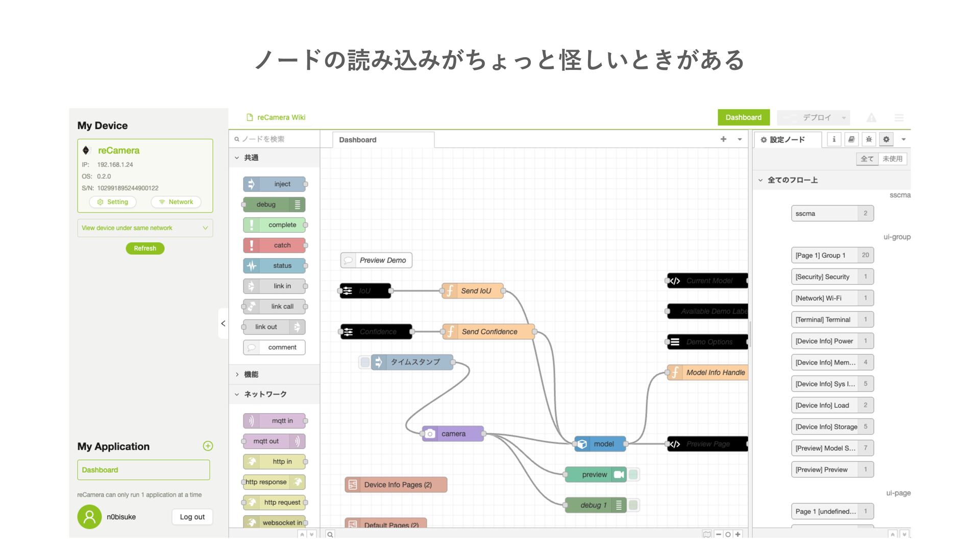Open the reCamera Wiki link
Image resolution: width=980 pixels, height=551 pixels.
pyautogui.click(x=276, y=117)
